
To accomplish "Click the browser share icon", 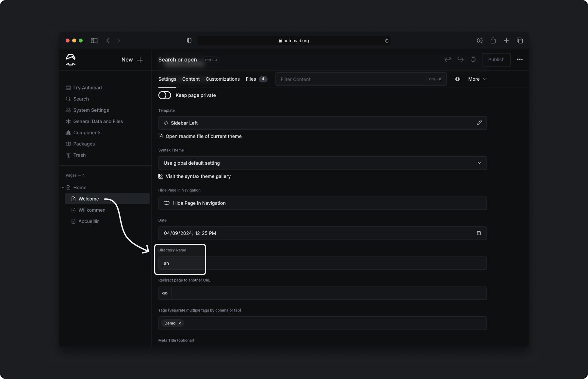I will coord(493,40).
